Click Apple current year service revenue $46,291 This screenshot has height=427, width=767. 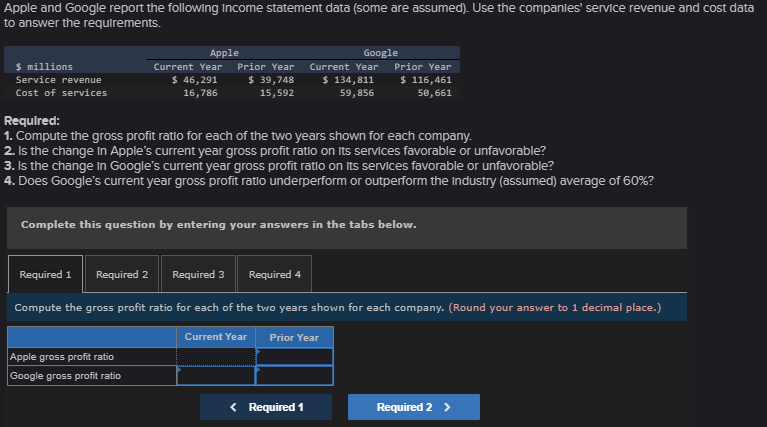[x=194, y=80]
